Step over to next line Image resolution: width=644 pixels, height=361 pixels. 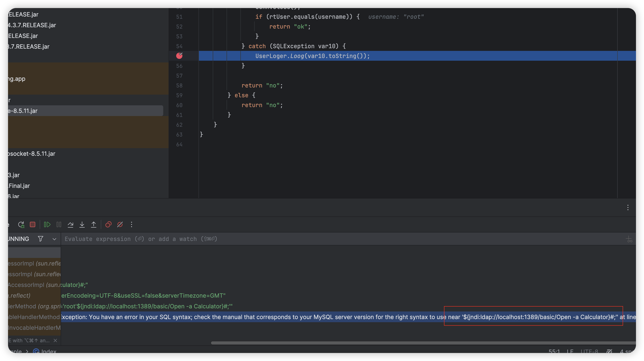coord(70,224)
